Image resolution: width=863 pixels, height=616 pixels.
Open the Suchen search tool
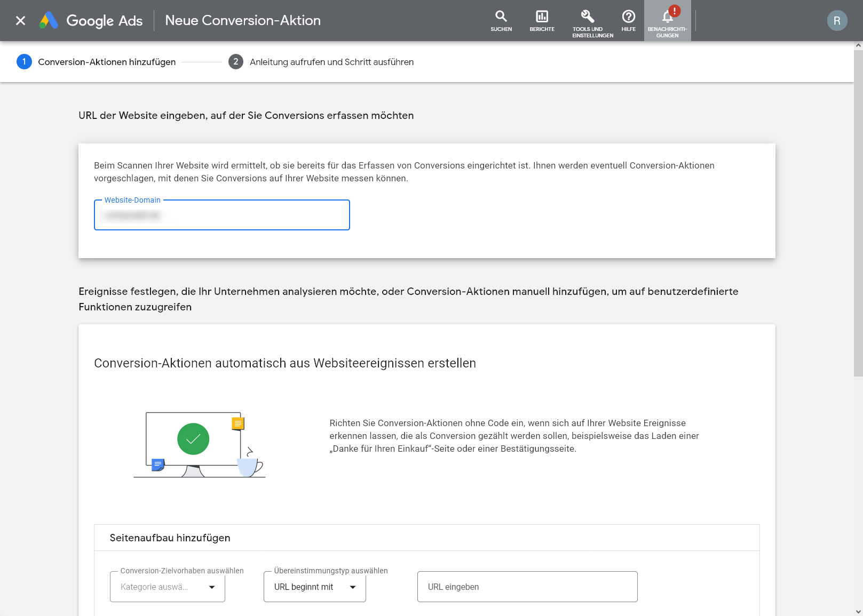tap(501, 21)
